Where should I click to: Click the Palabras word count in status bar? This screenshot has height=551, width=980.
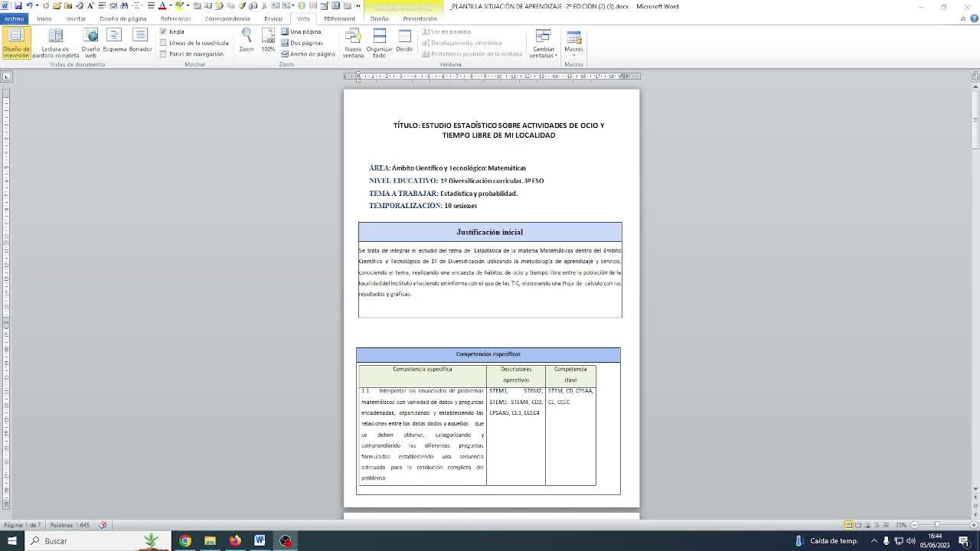(x=70, y=525)
